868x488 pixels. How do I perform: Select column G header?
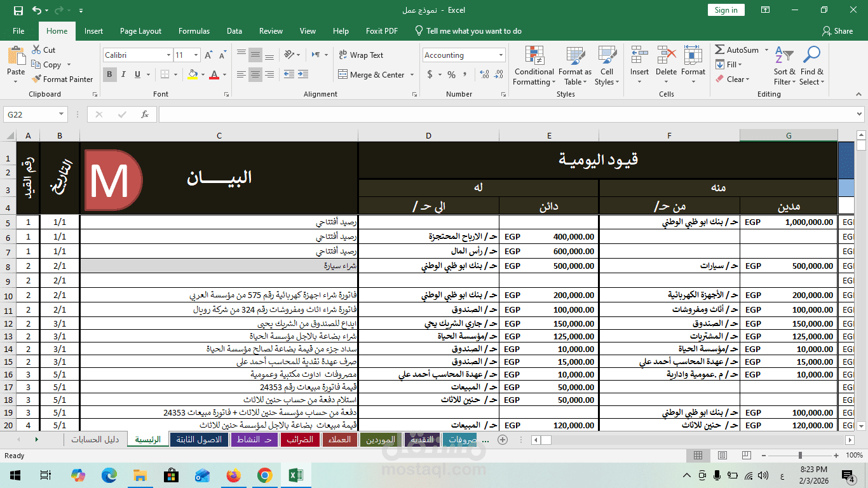[x=789, y=135]
